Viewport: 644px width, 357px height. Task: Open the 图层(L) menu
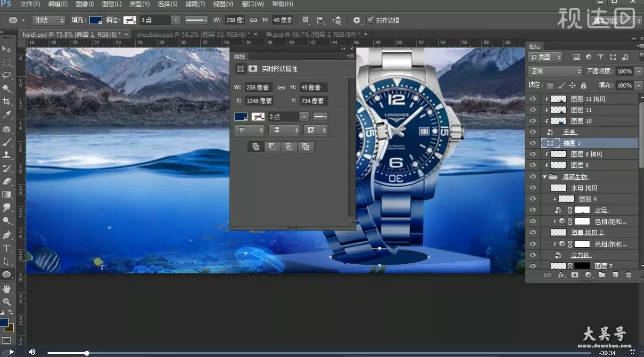pos(112,4)
